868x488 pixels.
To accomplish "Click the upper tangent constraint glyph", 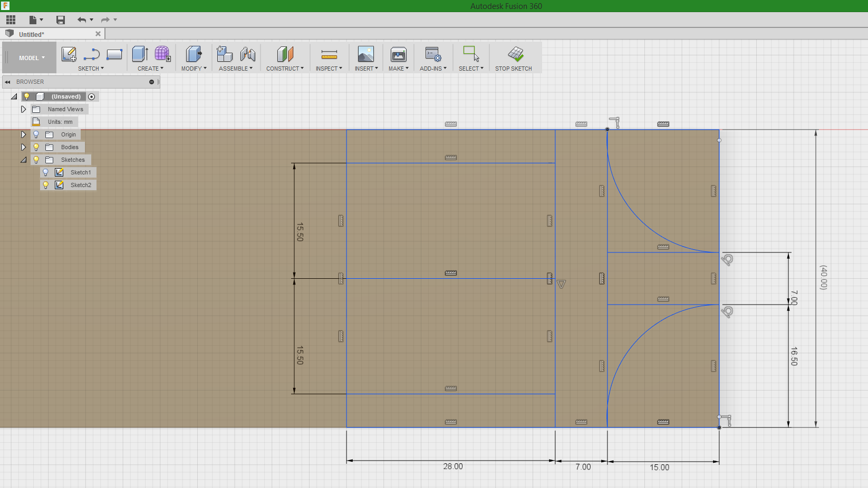I will click(x=728, y=260).
